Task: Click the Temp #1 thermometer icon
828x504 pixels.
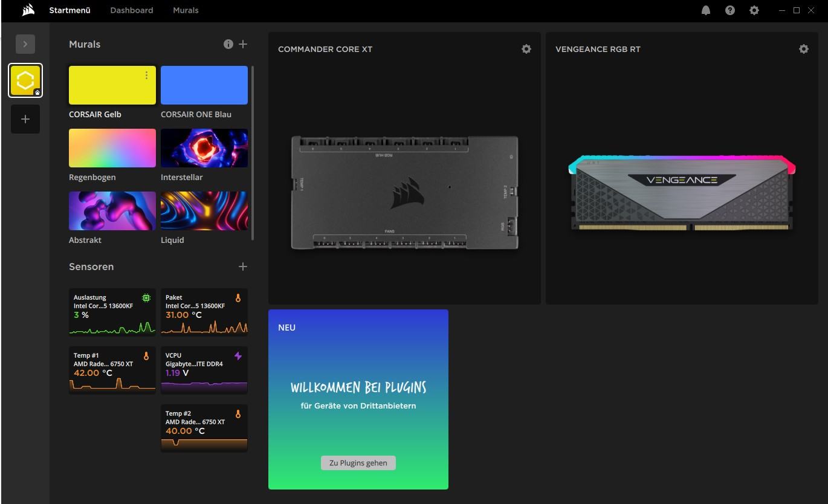Action: [146, 356]
